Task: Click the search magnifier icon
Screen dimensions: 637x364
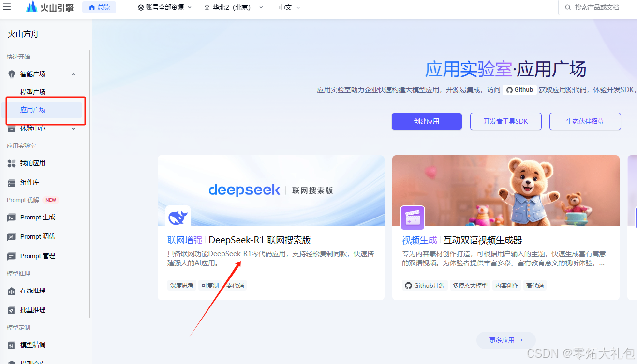Action: 567,7
